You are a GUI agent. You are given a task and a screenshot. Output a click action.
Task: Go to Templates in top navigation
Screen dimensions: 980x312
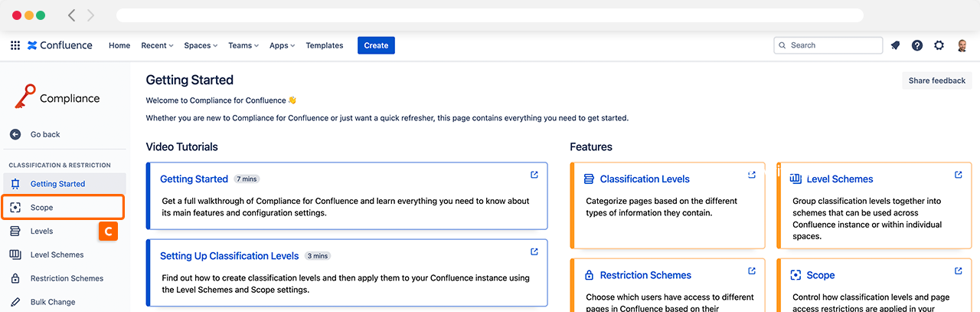(325, 45)
